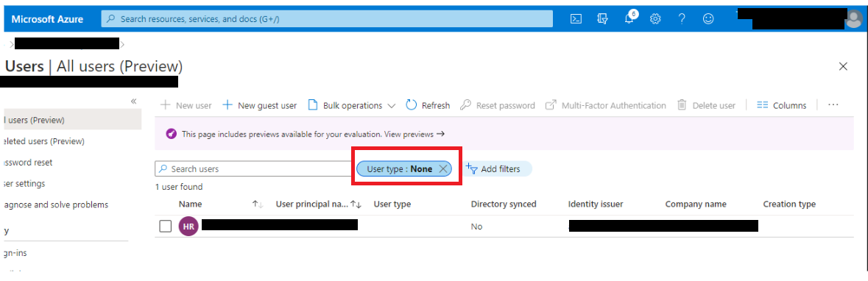Open Sign-ins in left menu
The height and width of the screenshot is (281, 868).
point(15,253)
